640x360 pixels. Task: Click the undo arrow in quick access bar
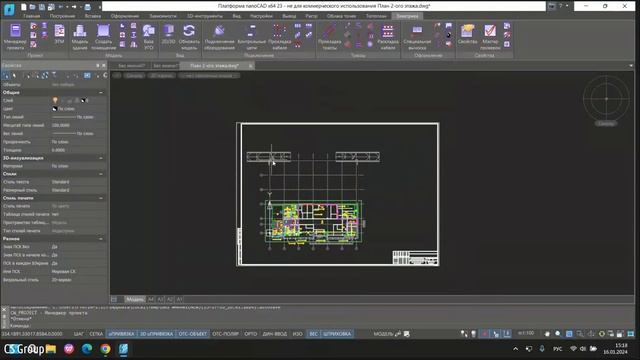pyautogui.click(x=60, y=7)
